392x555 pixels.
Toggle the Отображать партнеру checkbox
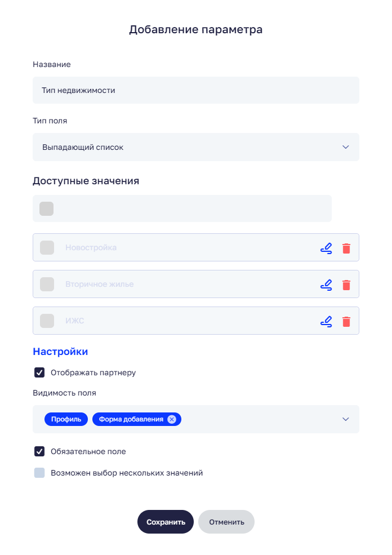39,372
